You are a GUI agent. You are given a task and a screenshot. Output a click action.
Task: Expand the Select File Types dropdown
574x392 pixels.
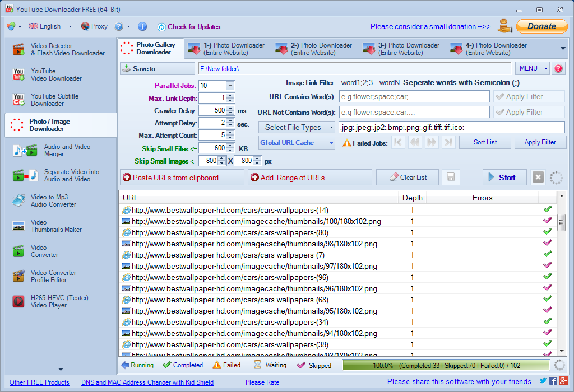point(331,127)
